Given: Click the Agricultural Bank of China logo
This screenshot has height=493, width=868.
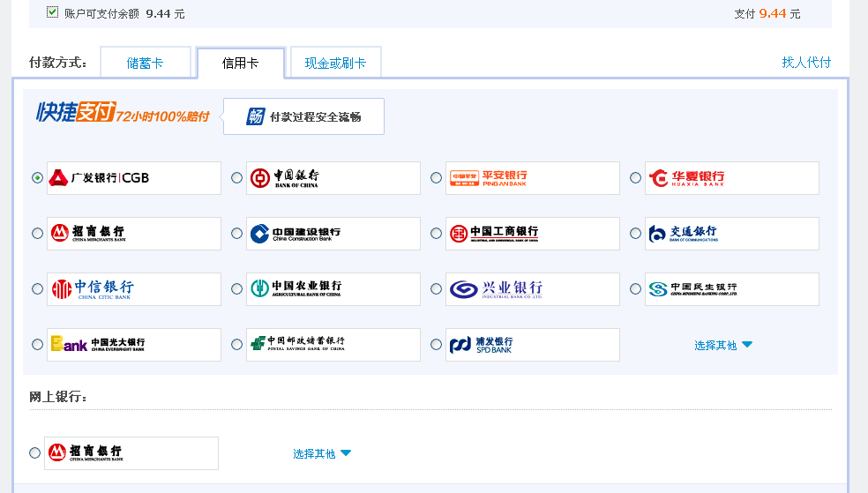Looking at the screenshot, I should click(x=333, y=289).
